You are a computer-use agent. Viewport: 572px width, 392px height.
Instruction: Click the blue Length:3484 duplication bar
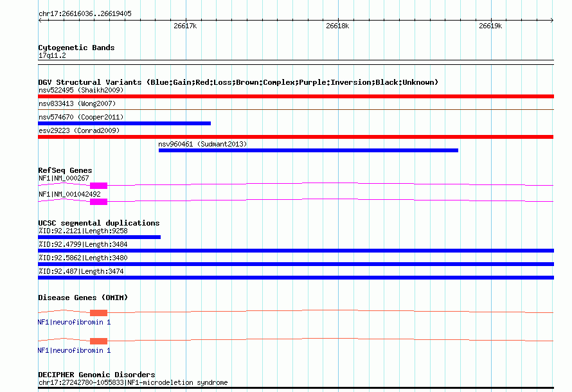(x=296, y=251)
